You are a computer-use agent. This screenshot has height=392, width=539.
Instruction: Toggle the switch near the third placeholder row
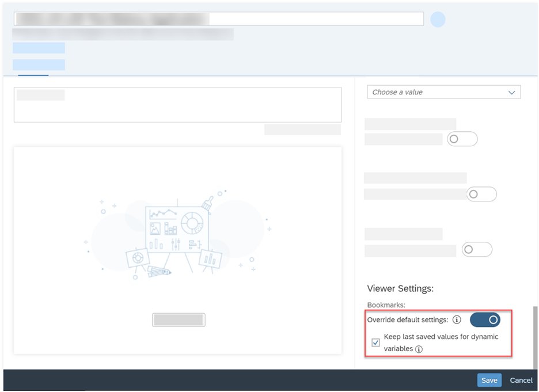pos(477,249)
